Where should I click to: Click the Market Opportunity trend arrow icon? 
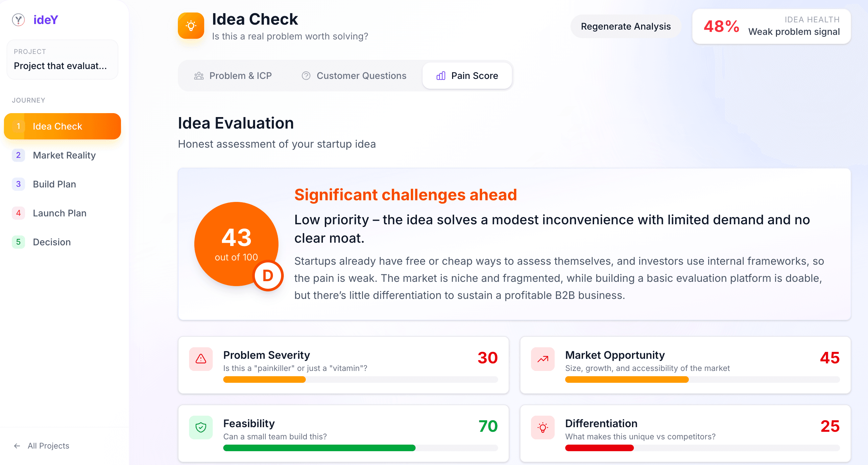[x=543, y=359]
